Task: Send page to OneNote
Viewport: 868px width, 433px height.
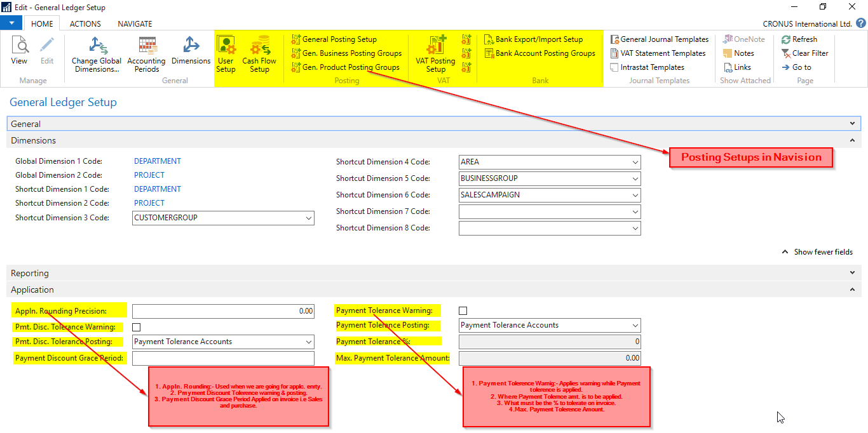Action: point(743,39)
